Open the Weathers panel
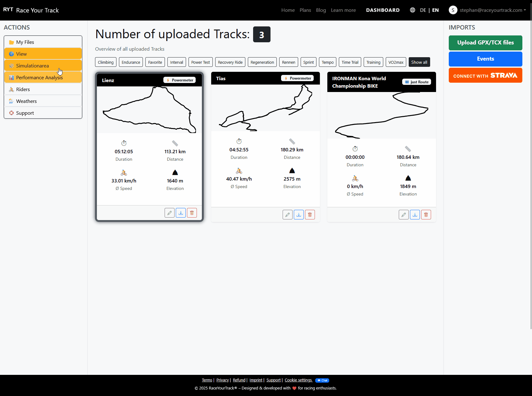This screenshot has width=532, height=396. (26, 101)
